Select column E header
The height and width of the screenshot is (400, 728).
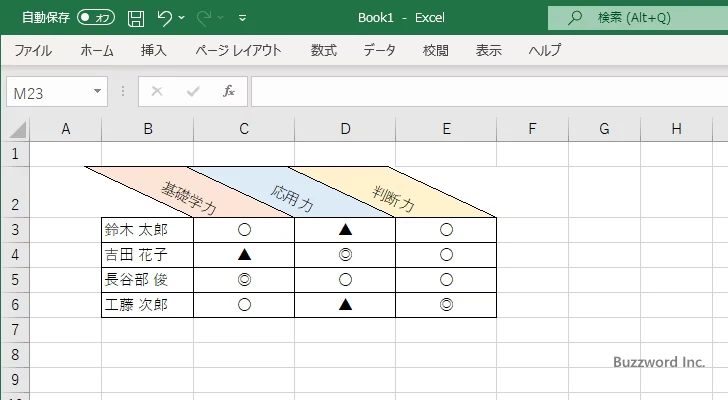tap(446, 129)
